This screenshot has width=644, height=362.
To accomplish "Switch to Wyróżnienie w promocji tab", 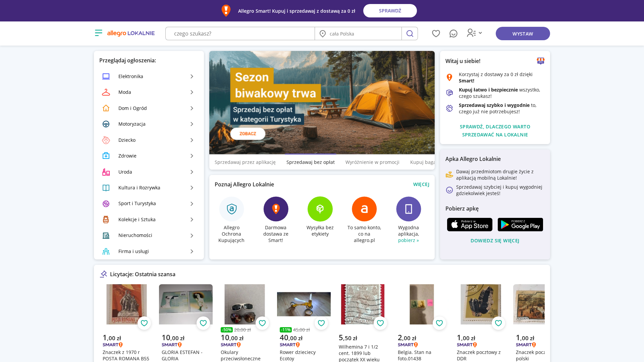I will pos(372,162).
